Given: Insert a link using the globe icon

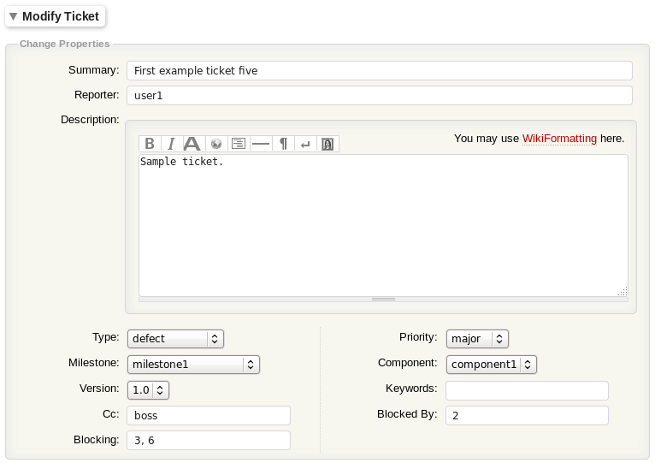Looking at the screenshot, I should 215,144.
